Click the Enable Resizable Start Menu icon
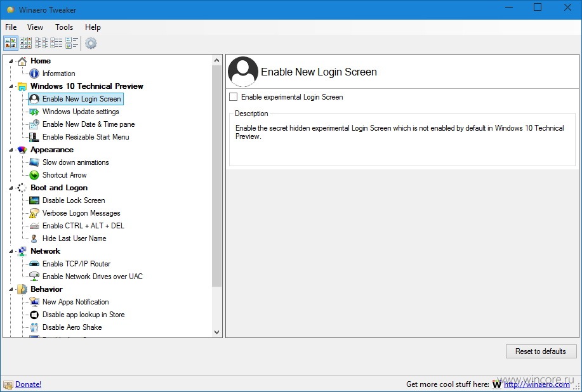The height and width of the screenshot is (392, 582). tap(34, 137)
